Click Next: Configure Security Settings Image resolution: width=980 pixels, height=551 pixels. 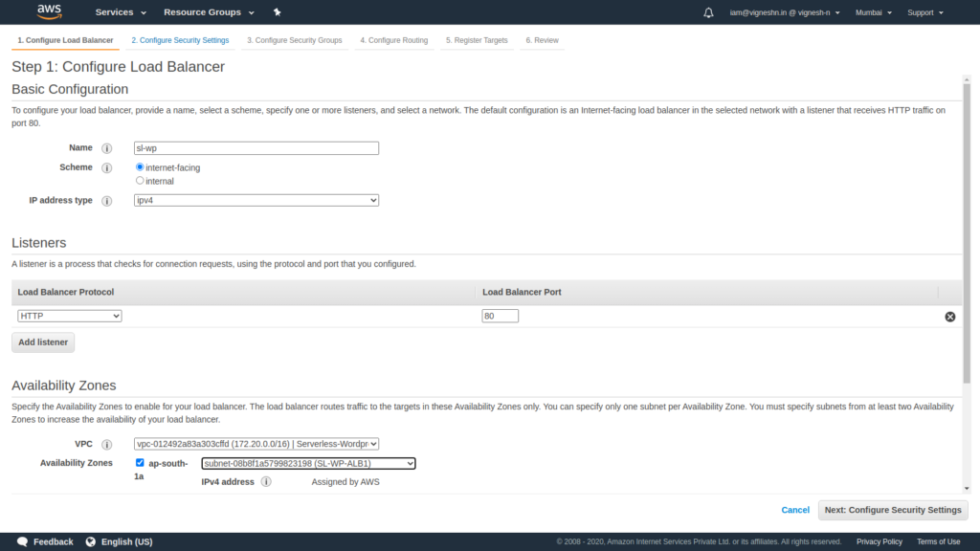893,511
